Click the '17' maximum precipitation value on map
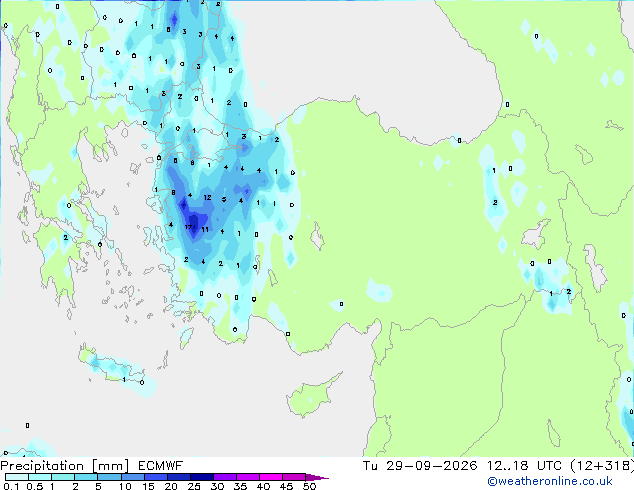 pos(190,227)
